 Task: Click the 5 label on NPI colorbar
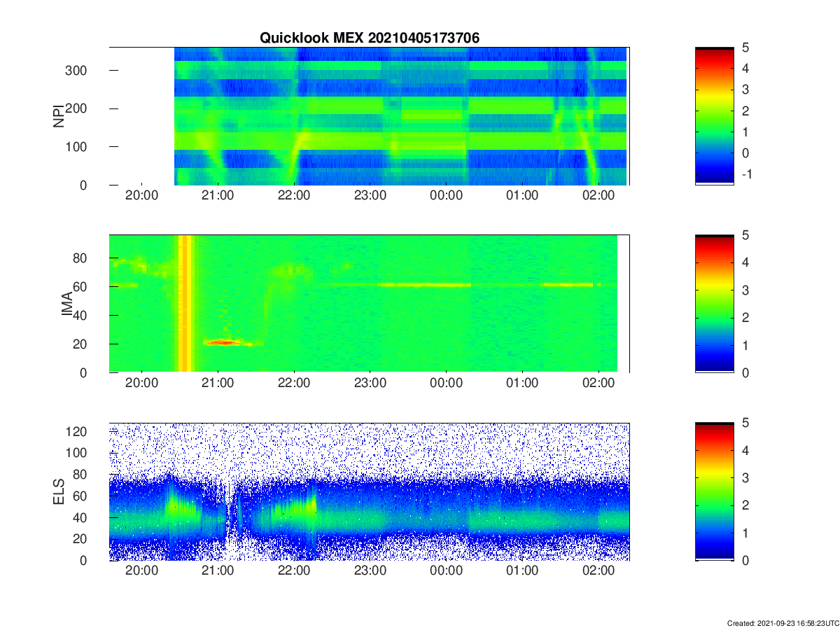click(x=746, y=48)
